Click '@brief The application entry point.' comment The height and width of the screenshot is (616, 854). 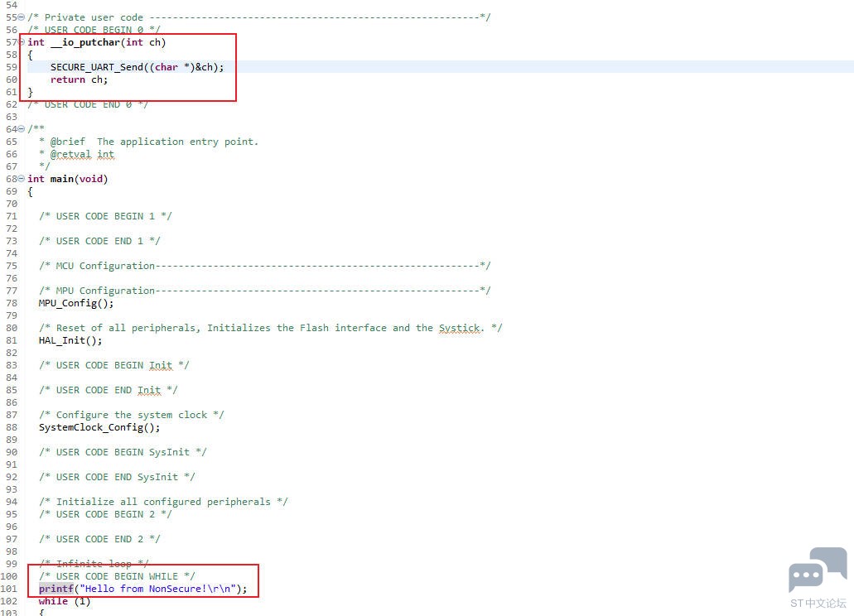[x=149, y=142]
